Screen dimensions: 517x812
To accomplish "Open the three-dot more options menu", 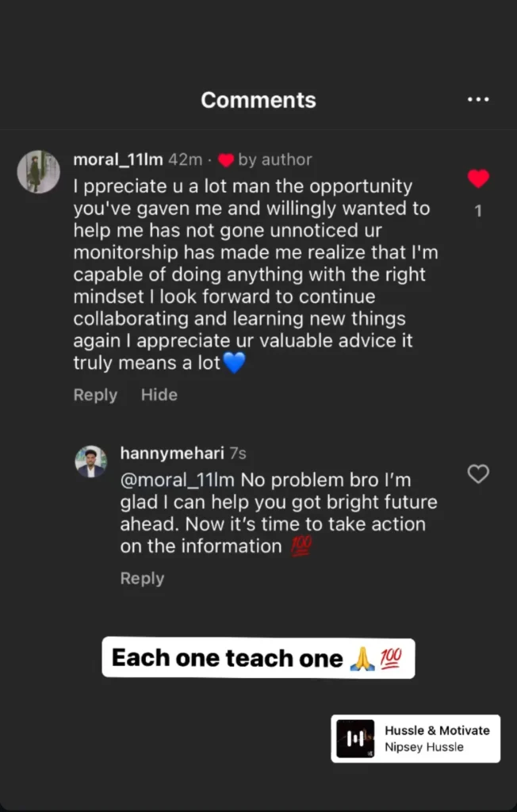I will [x=478, y=100].
